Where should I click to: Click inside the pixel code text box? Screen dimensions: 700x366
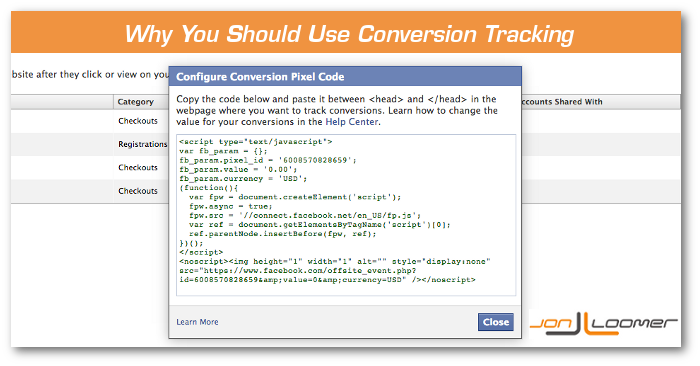346,215
